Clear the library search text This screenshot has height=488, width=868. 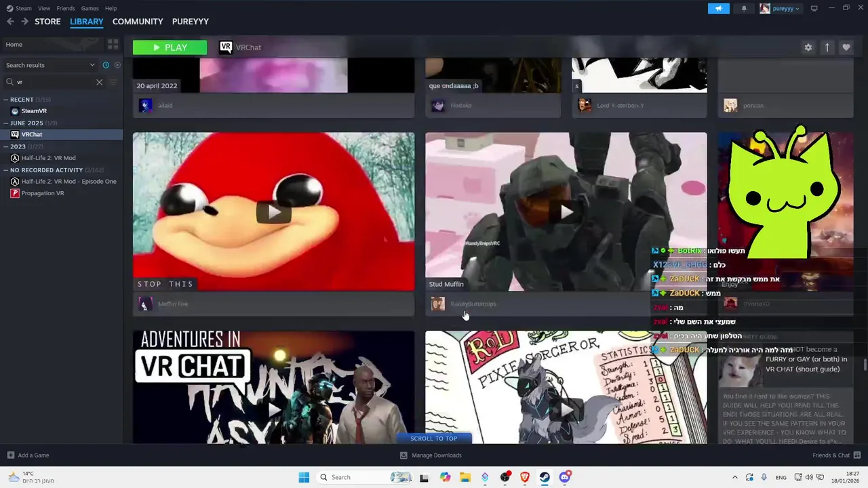(x=99, y=82)
